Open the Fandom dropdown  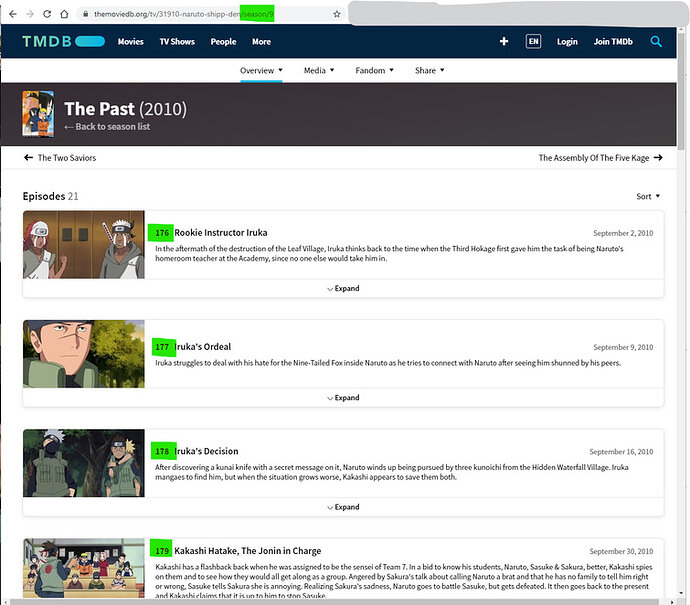[x=374, y=70]
